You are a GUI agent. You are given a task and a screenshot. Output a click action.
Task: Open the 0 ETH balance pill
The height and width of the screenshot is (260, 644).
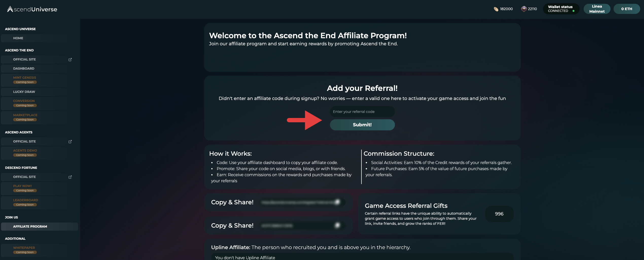click(x=626, y=9)
